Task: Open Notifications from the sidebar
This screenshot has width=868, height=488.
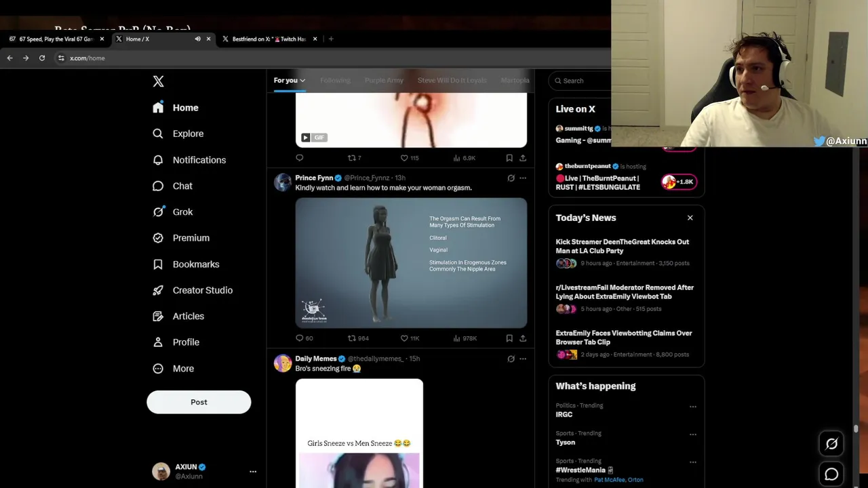Action: 189,160
